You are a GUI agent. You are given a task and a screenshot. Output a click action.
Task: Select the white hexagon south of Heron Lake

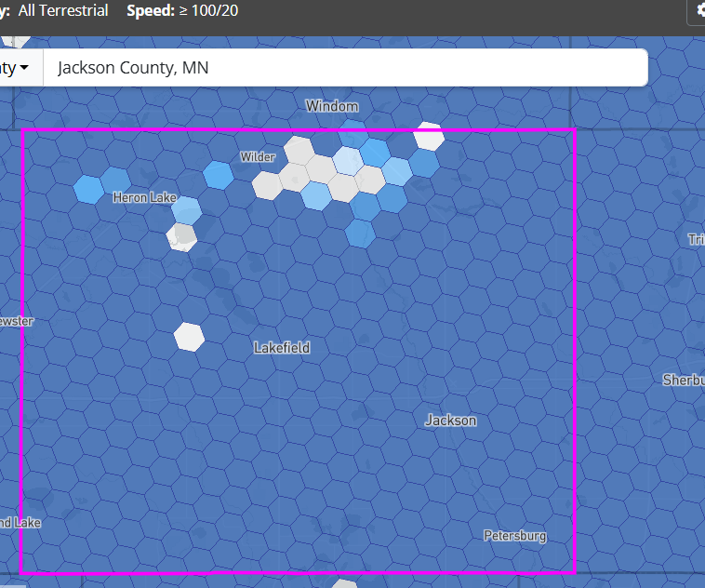coord(181,236)
